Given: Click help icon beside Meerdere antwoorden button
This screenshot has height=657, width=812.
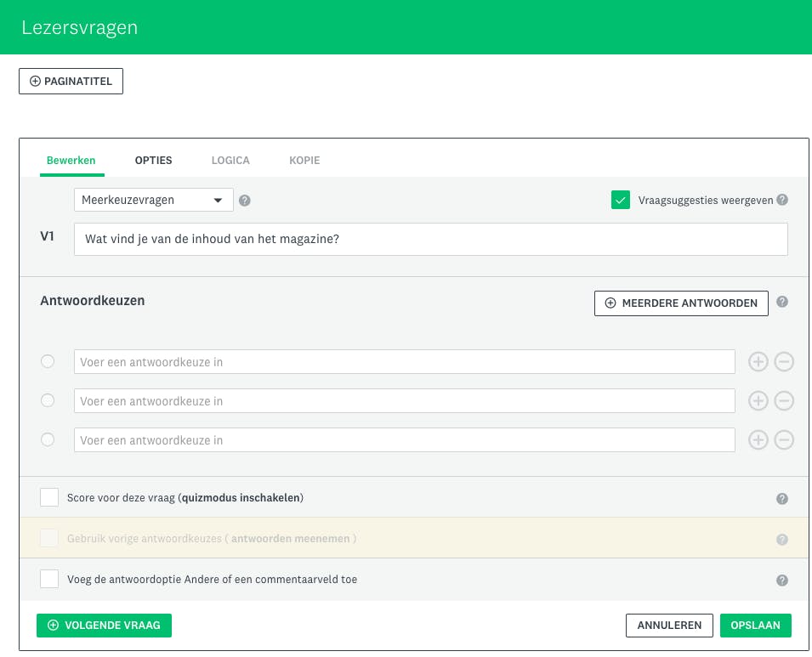Looking at the screenshot, I should (782, 302).
